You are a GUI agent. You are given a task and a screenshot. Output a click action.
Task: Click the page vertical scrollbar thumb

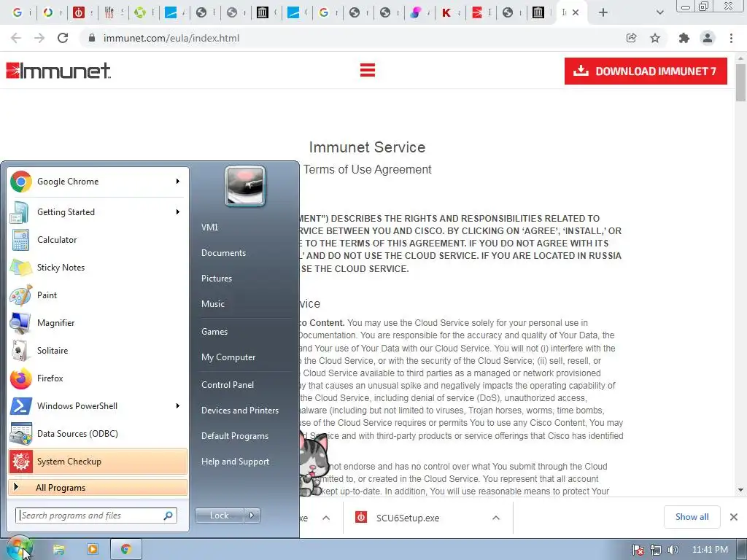740,82
